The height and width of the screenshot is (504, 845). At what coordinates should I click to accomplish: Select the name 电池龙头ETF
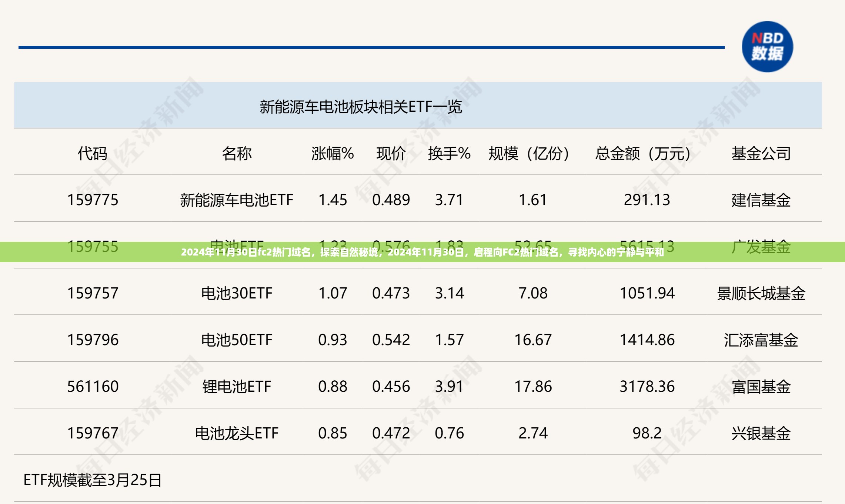(237, 433)
